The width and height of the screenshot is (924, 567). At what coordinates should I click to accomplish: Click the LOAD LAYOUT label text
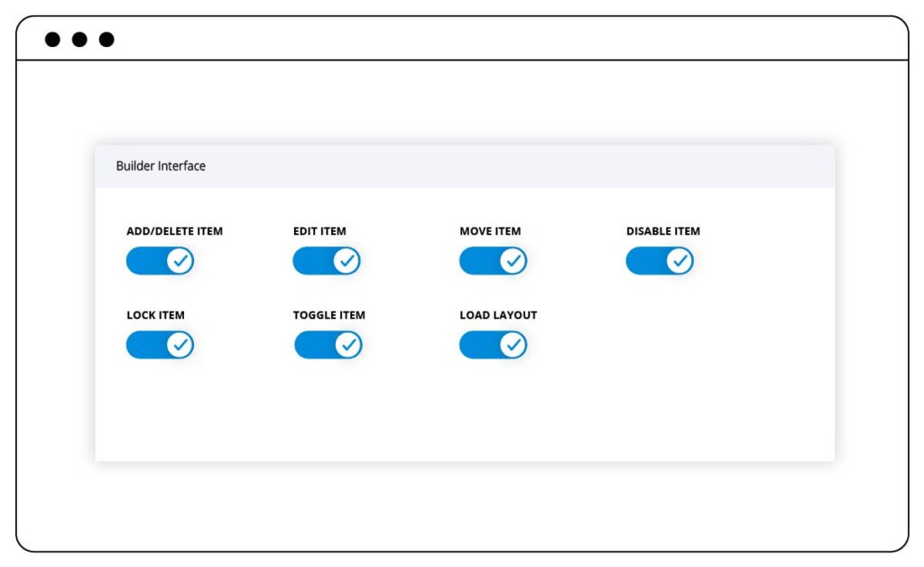point(498,315)
